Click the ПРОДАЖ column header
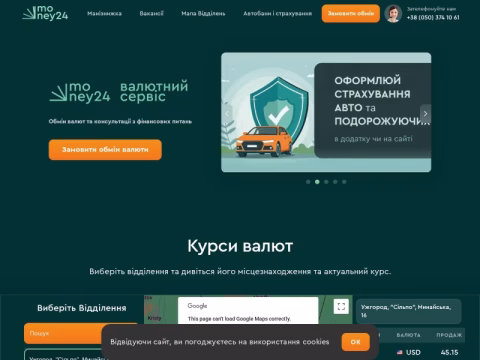Viewport: 480px width, 360px height. (x=449, y=335)
